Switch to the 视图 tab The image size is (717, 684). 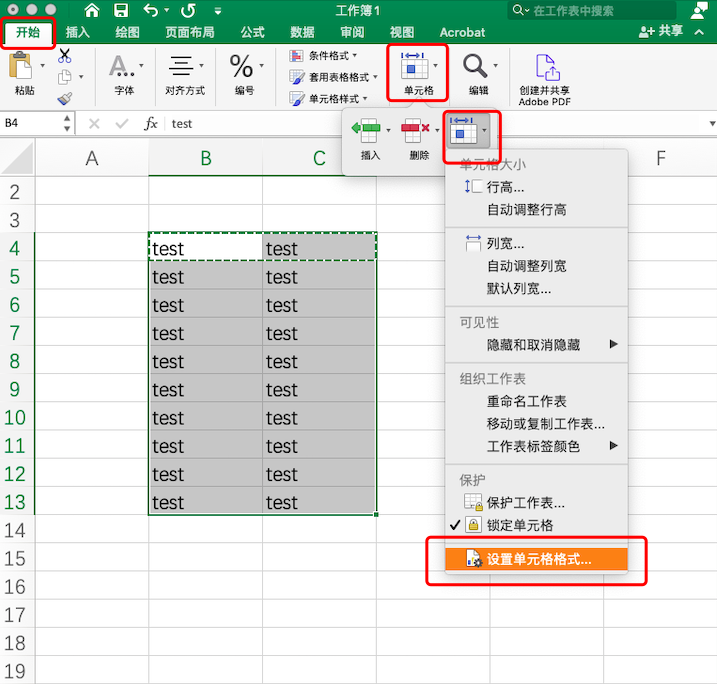(x=402, y=32)
